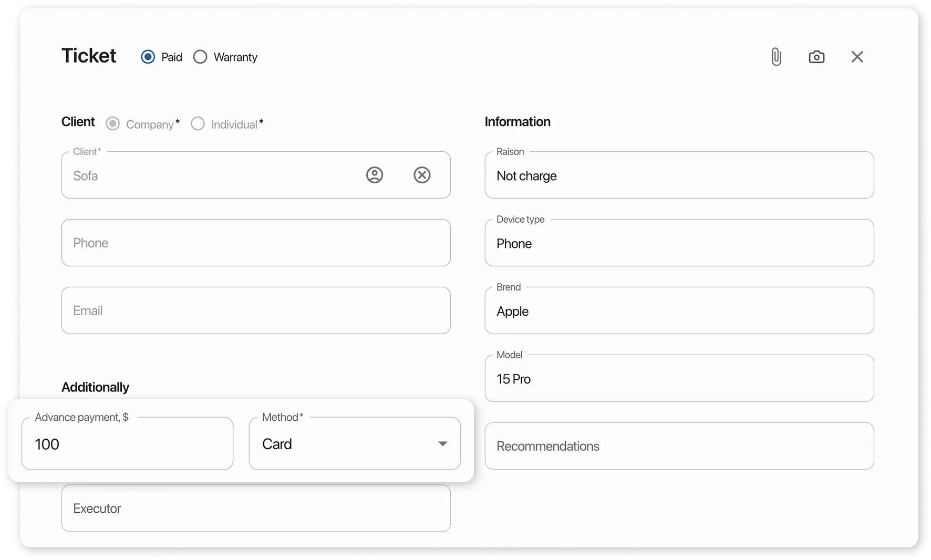The width and height of the screenshot is (931, 560).
Task: Focus the Executor field
Action: point(256,508)
